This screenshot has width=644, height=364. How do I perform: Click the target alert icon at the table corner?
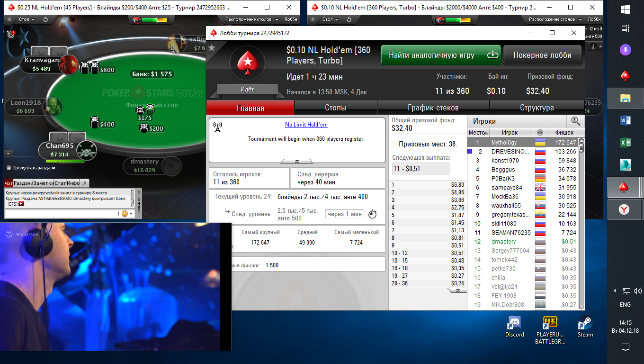click(11, 34)
